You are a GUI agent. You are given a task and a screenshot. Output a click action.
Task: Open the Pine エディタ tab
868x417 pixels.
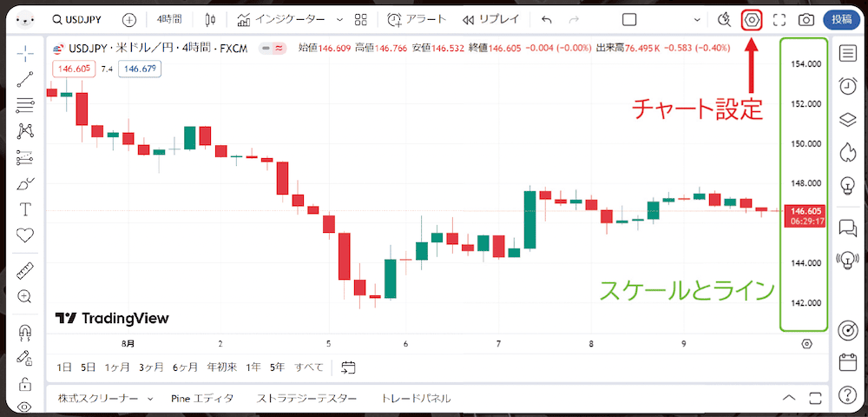[202, 398]
